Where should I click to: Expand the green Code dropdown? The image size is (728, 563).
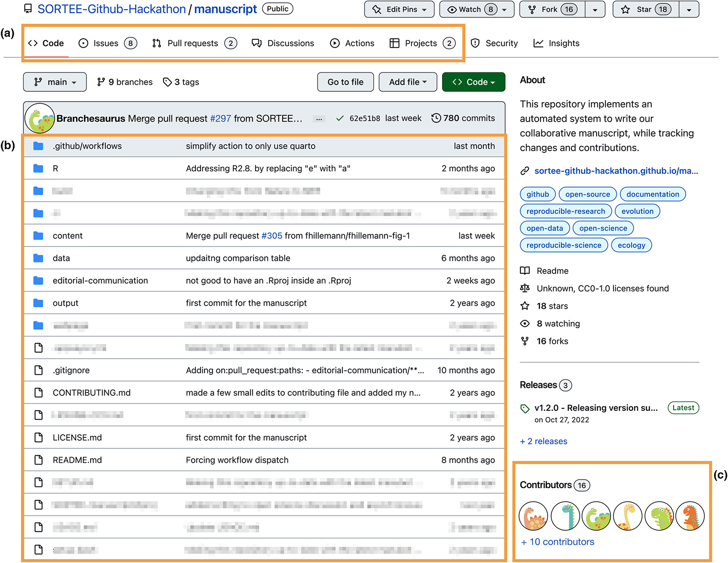473,82
